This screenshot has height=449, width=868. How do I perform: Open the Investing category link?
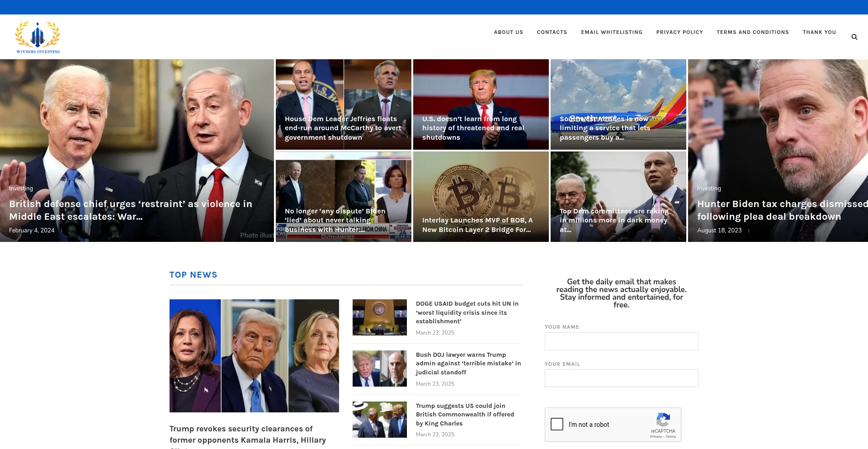point(21,188)
